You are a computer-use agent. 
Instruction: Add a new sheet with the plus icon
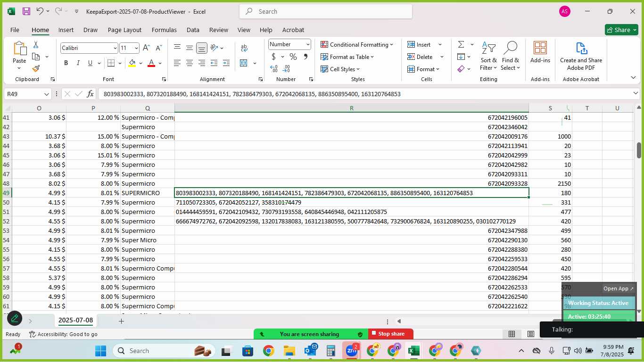pos(121,321)
